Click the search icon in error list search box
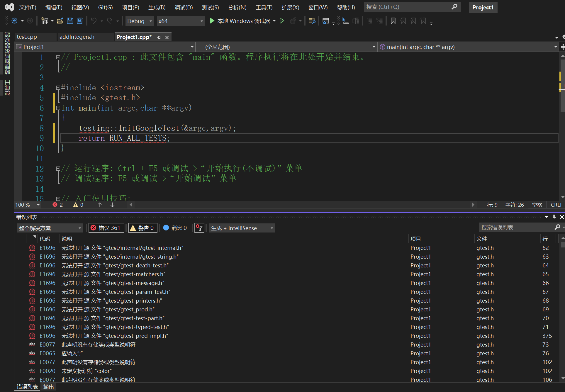565x392 pixels. click(557, 227)
